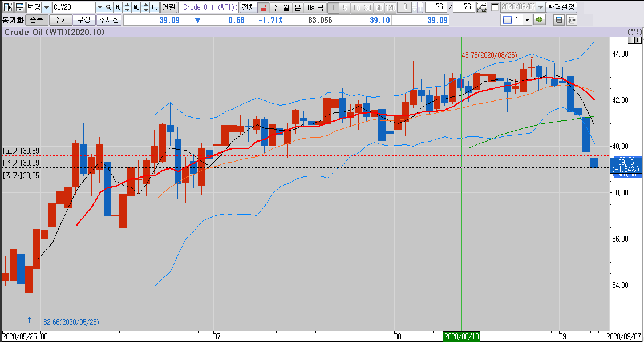Click the green plus add chart icon
Image resolution: width=644 pixels, height=342 pixels.
tap(539, 20)
